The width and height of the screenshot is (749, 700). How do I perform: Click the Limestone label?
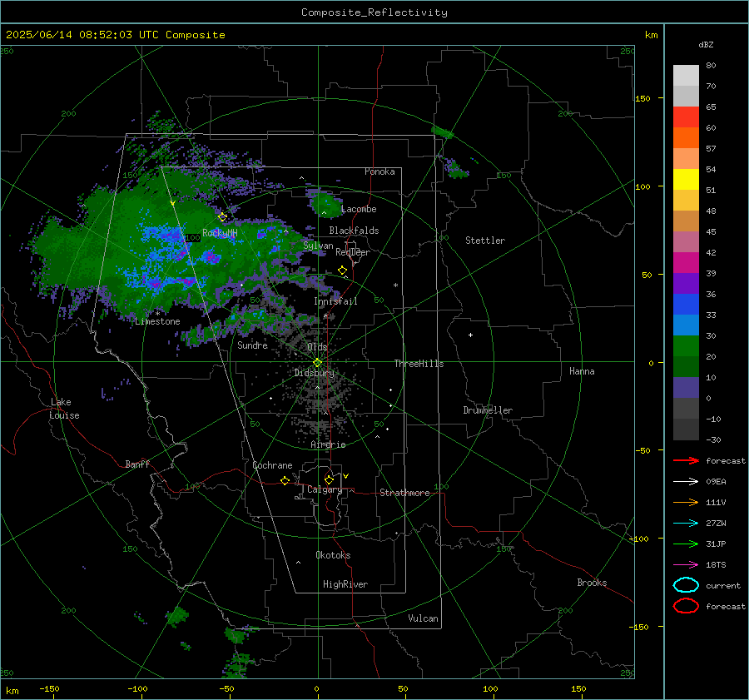pyautogui.click(x=157, y=321)
